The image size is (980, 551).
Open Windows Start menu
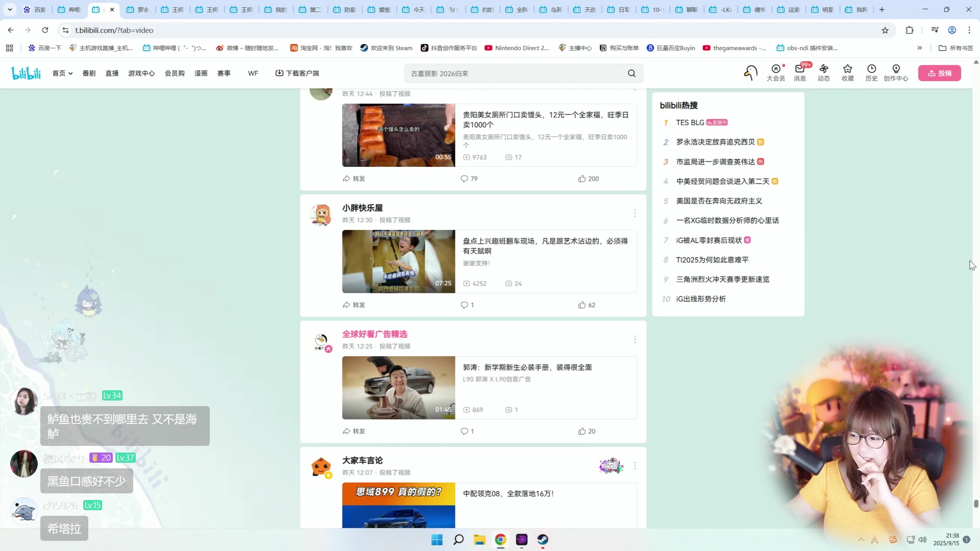pos(437,540)
